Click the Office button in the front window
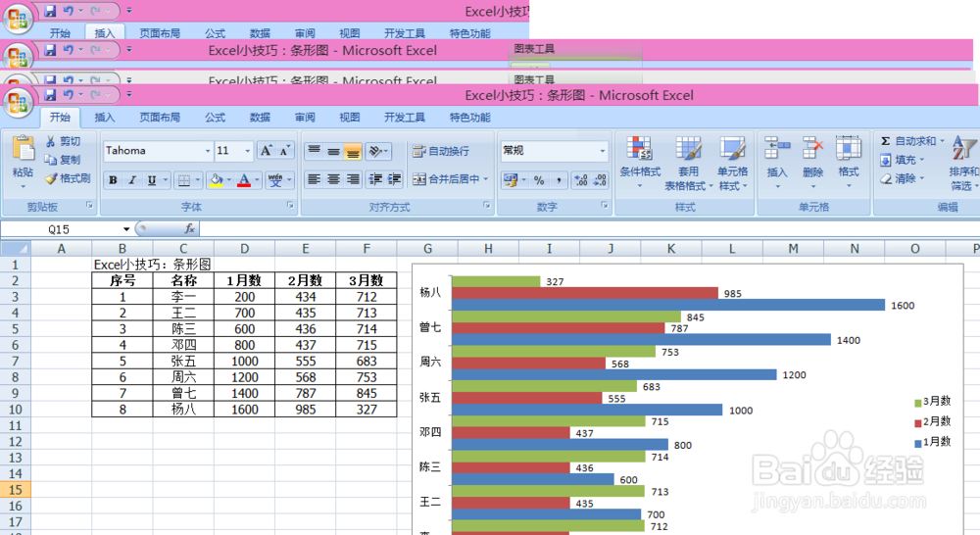The image size is (980, 535). (x=18, y=103)
